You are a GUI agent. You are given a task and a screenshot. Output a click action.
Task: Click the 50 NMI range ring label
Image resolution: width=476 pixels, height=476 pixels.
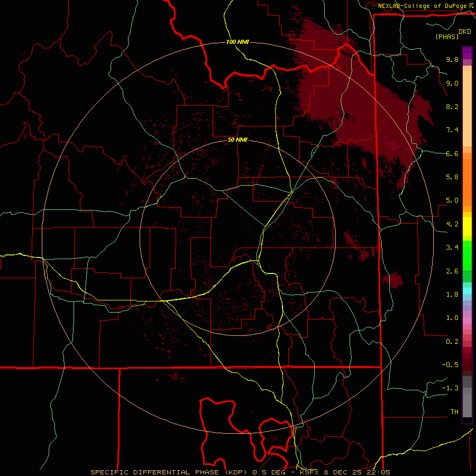[x=237, y=140]
